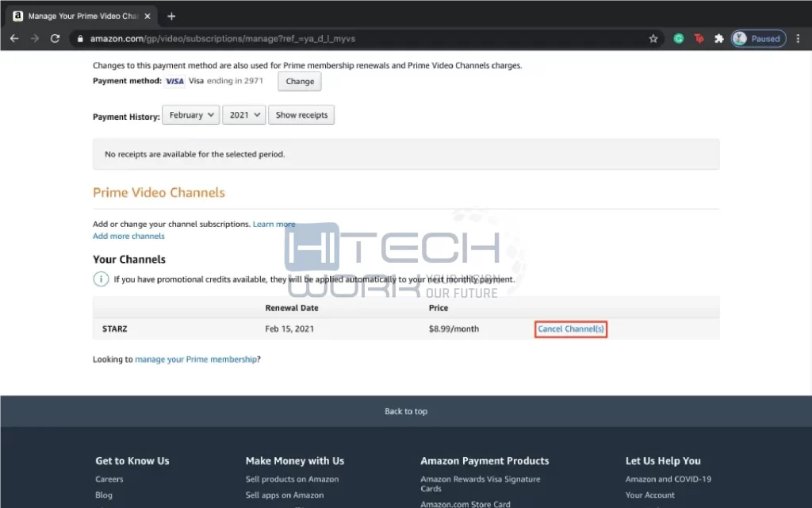Click the Paused profile avatar
This screenshot has height=508, width=812.
pos(758,38)
